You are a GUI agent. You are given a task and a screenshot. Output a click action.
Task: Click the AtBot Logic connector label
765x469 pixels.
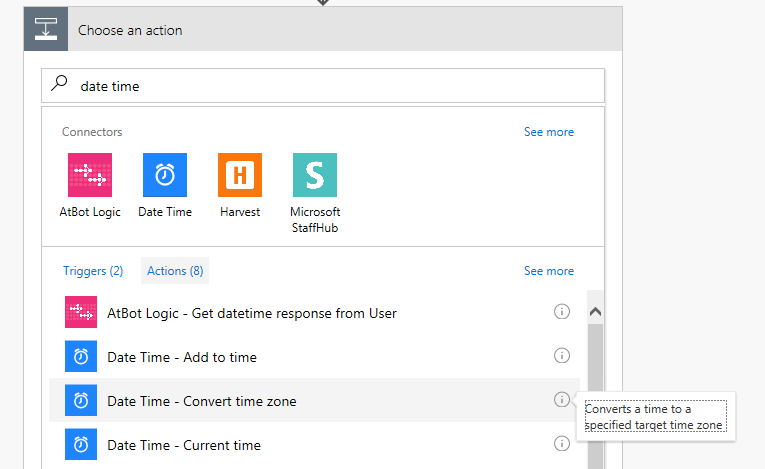coord(90,212)
